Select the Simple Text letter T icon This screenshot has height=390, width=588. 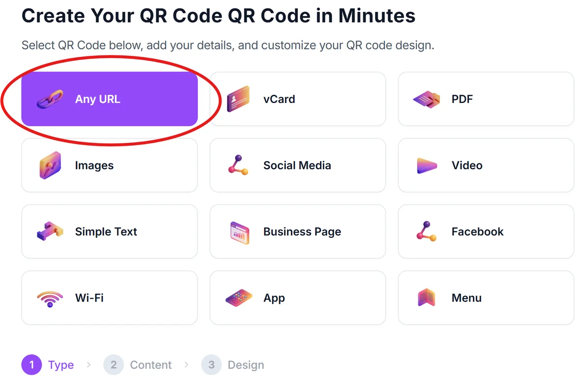tap(51, 231)
